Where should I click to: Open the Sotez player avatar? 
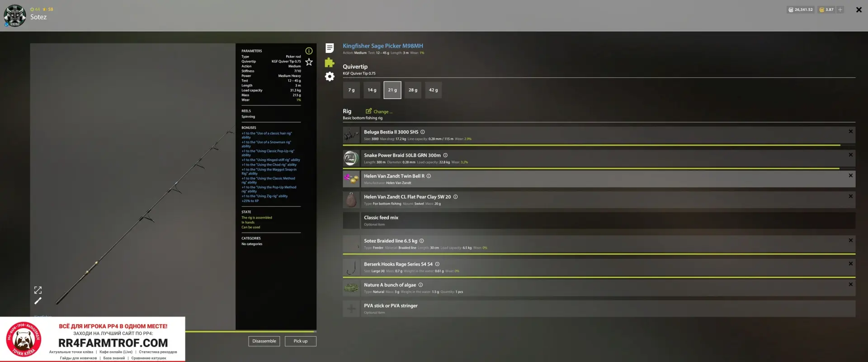point(15,16)
